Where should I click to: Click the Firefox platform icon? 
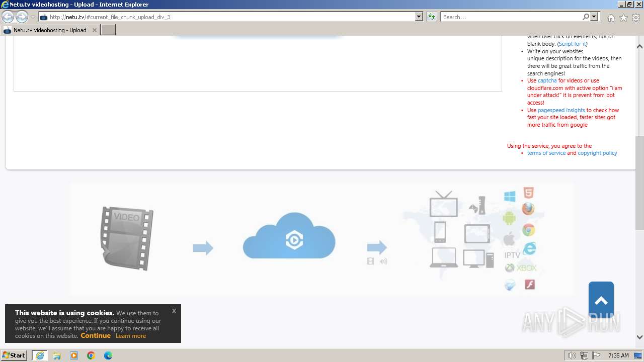tap(528, 208)
